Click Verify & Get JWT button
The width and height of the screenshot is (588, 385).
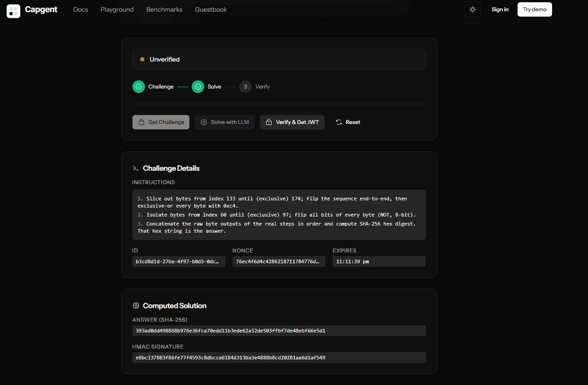coord(292,122)
